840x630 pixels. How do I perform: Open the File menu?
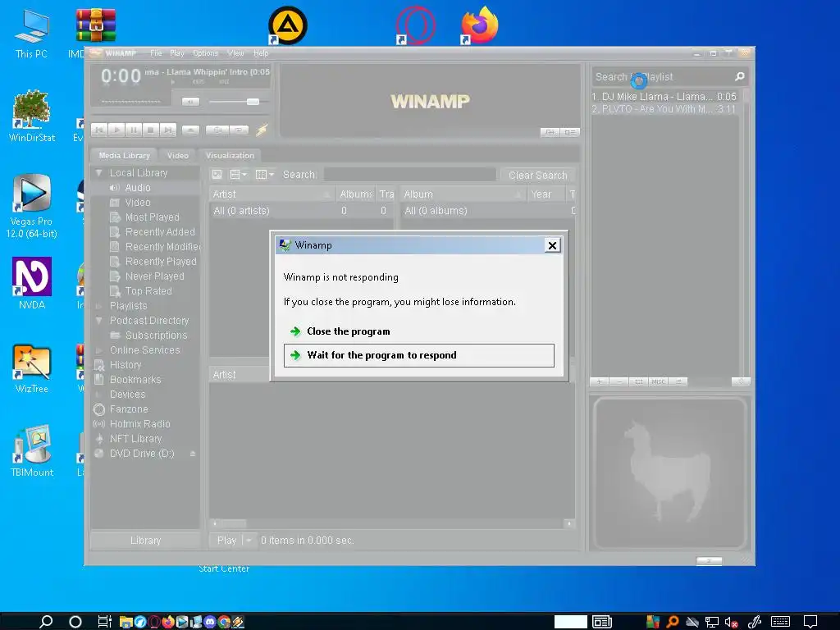pyautogui.click(x=156, y=53)
